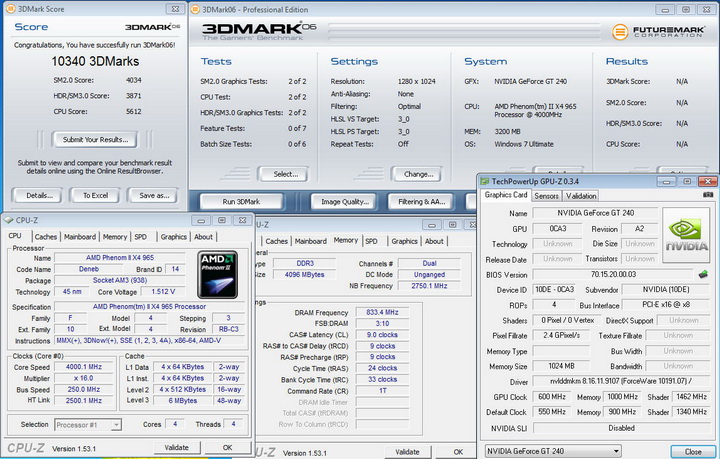
Task: Click the Default Clock 550 MHz value
Action: pos(552,412)
